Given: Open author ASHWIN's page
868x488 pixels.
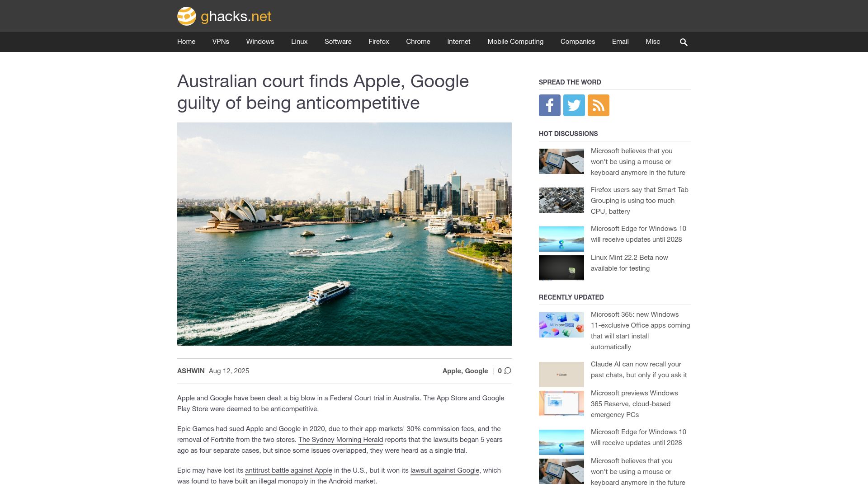Looking at the screenshot, I should coord(191,371).
